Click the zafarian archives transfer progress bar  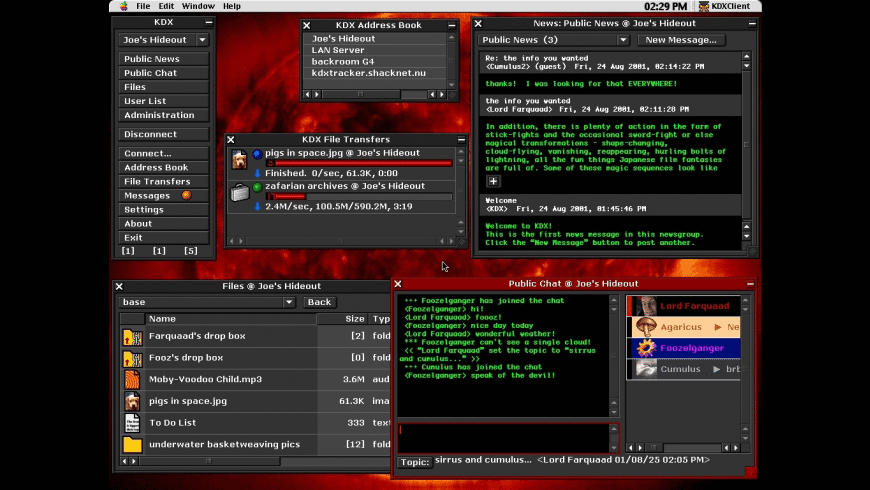coord(359,196)
